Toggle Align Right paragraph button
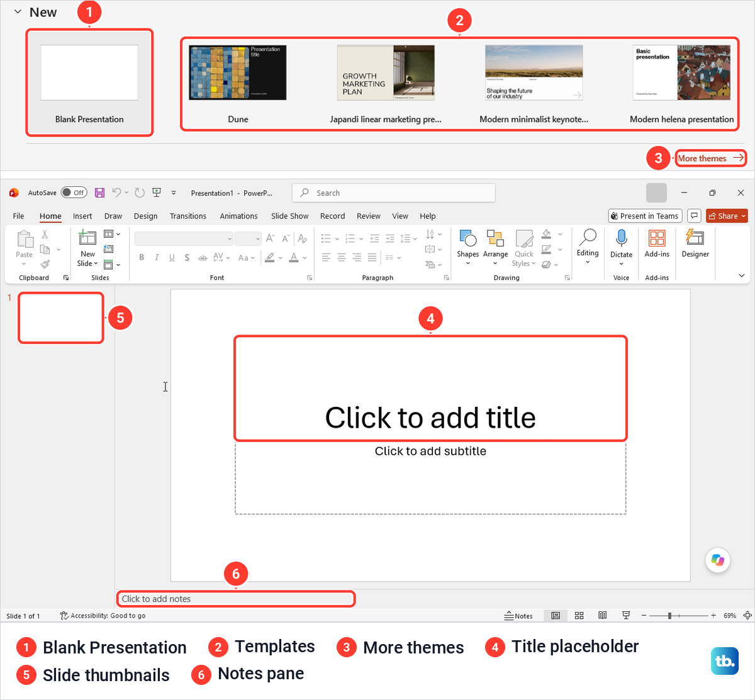 click(357, 257)
